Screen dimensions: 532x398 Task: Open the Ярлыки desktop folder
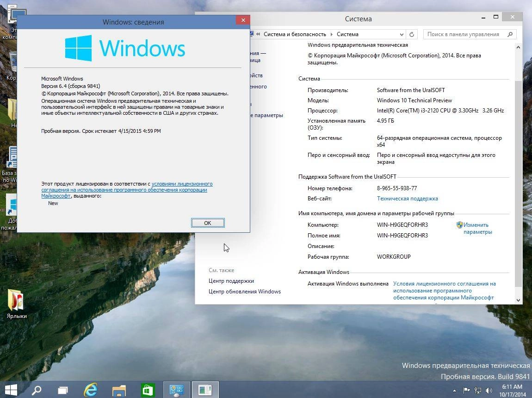[17, 304]
